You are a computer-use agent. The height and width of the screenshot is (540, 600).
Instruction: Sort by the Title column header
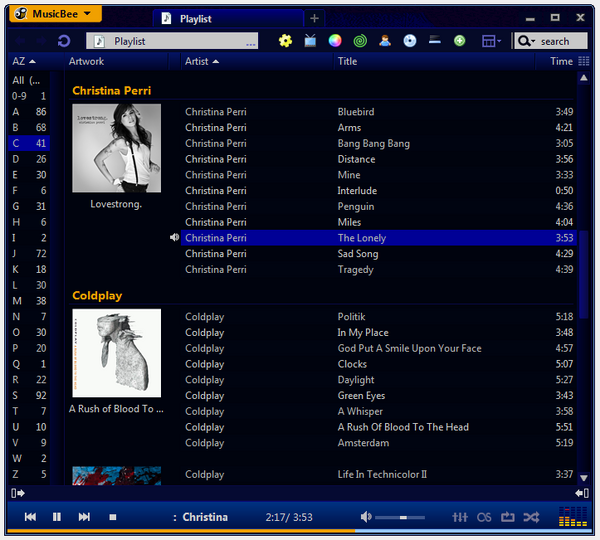click(347, 61)
